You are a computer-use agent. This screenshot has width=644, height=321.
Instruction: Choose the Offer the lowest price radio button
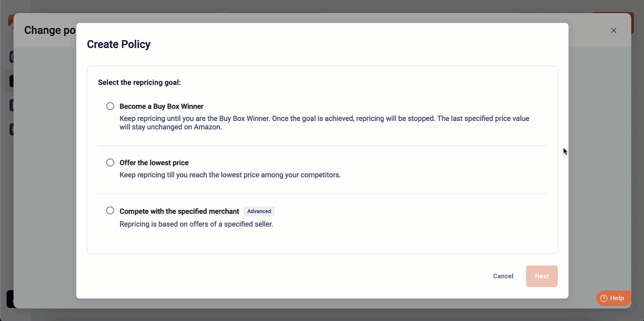coord(110,163)
